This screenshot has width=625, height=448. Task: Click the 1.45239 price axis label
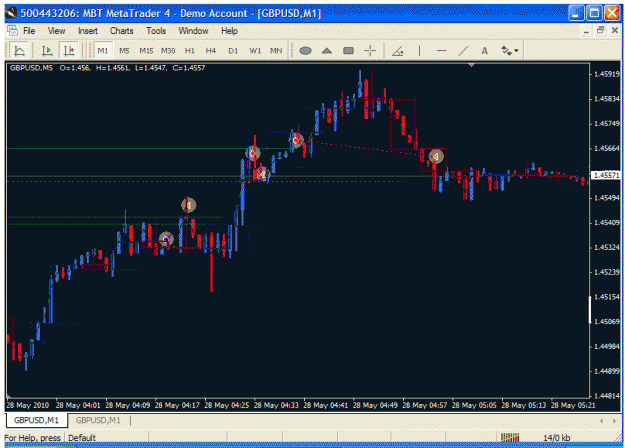pyautogui.click(x=607, y=272)
